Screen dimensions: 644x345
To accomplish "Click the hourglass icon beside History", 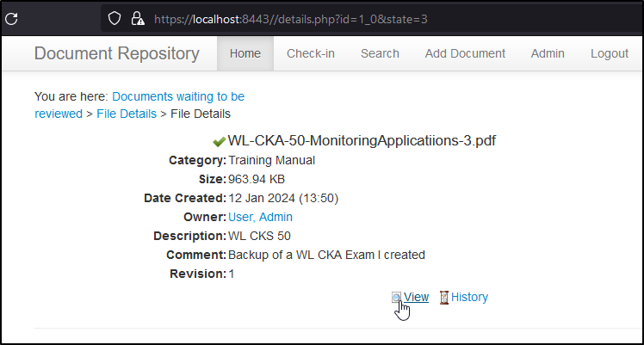I will (444, 297).
